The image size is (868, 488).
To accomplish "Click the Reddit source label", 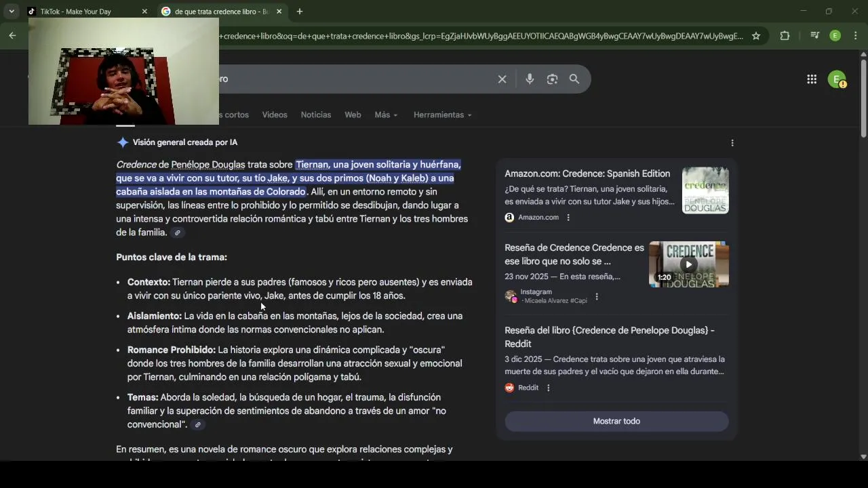I will [528, 388].
